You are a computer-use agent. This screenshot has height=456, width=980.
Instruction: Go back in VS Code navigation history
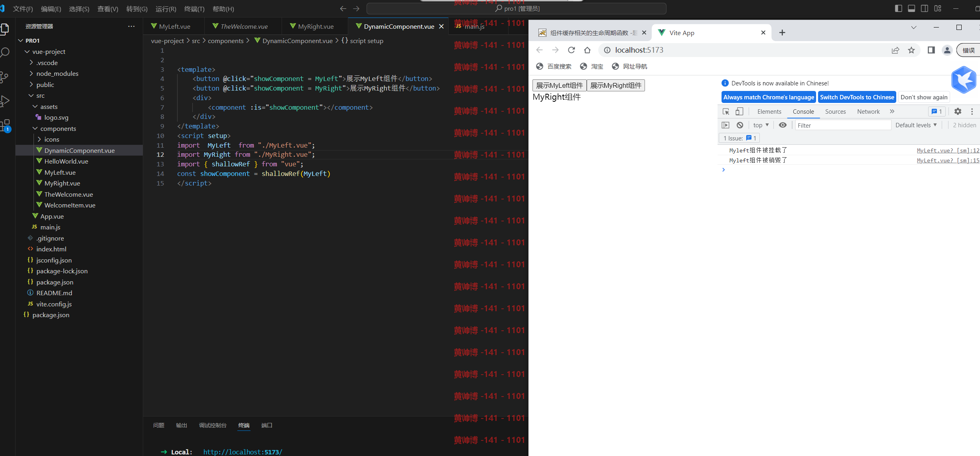pos(343,8)
